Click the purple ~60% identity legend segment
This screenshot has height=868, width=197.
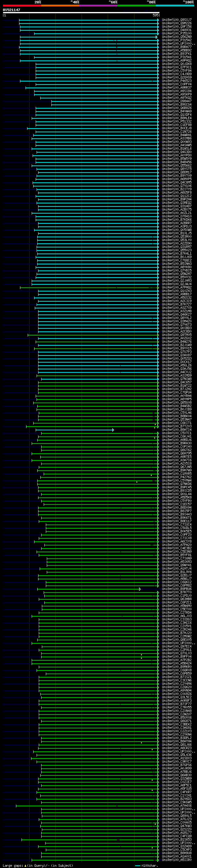point(99,6)
